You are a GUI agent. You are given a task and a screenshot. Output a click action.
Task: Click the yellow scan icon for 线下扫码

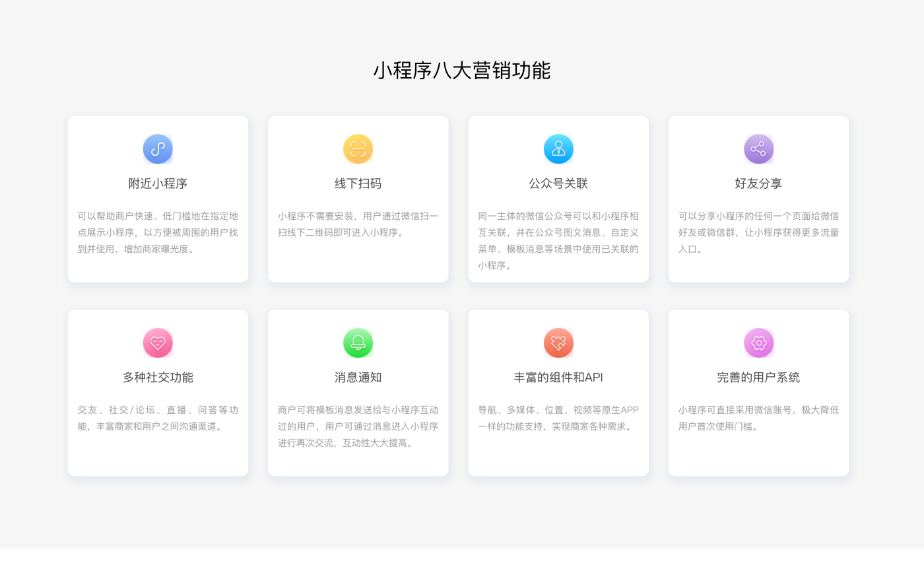coord(358,149)
